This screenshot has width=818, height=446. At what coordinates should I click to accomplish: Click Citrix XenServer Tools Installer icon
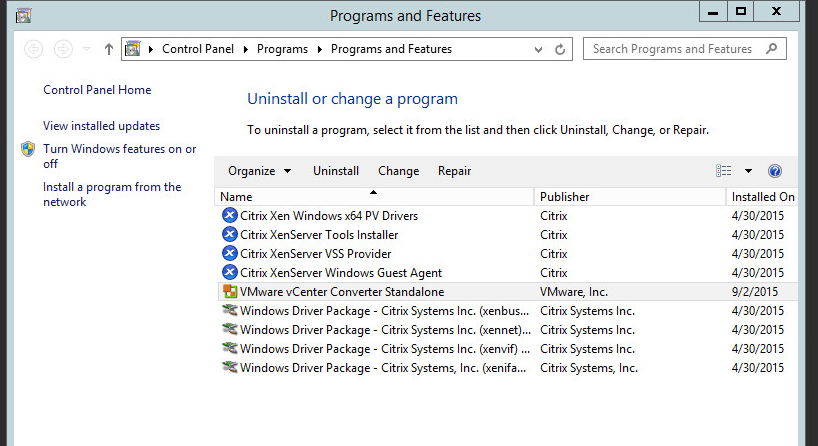(230, 234)
